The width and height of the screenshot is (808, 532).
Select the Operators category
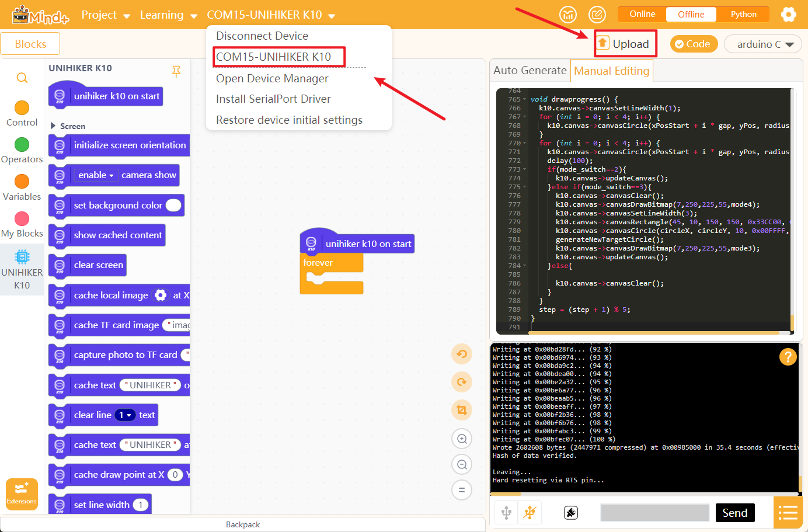(22, 151)
